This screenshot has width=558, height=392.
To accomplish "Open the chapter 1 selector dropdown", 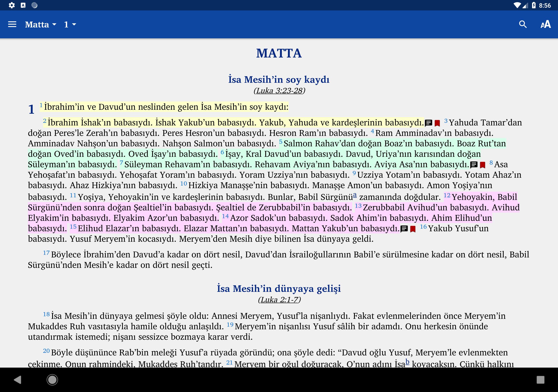I will tap(70, 25).
